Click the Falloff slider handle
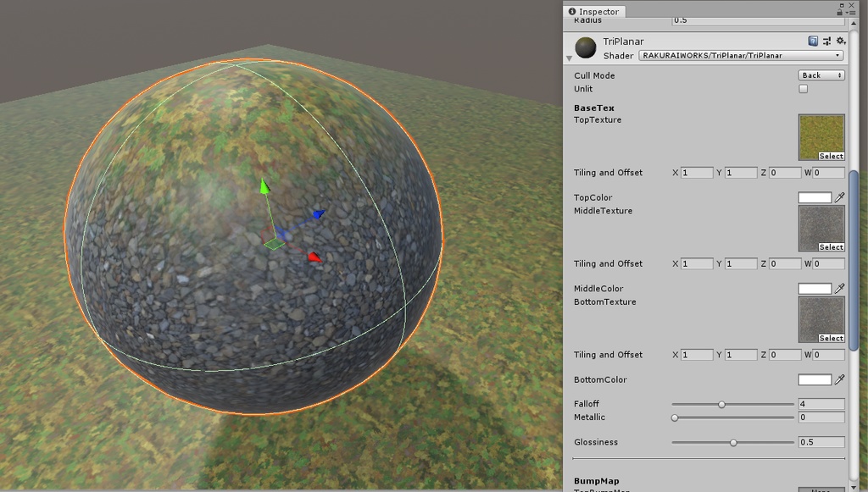Screen dimensions: 868x492 click(x=722, y=404)
